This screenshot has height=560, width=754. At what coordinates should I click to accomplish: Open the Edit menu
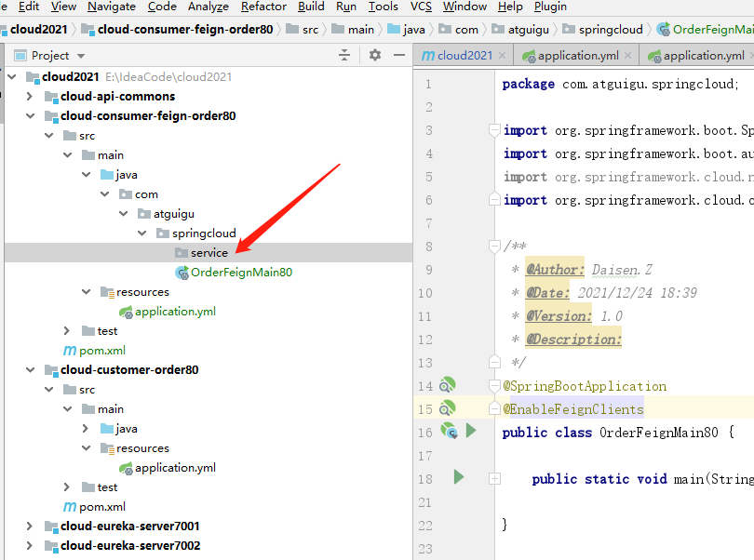29,7
